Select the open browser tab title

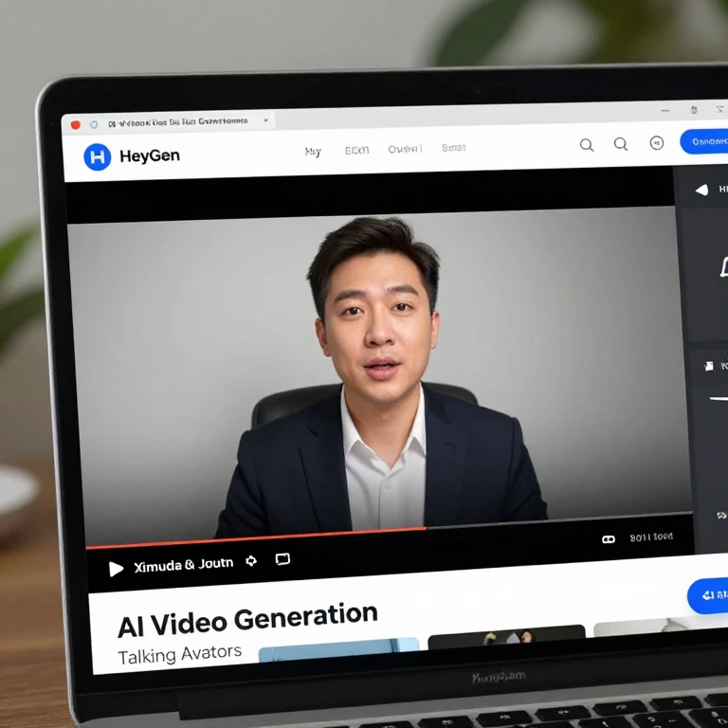[x=178, y=122]
